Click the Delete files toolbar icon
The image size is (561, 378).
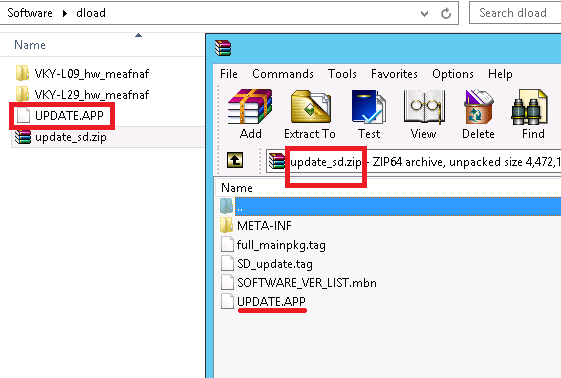click(478, 107)
